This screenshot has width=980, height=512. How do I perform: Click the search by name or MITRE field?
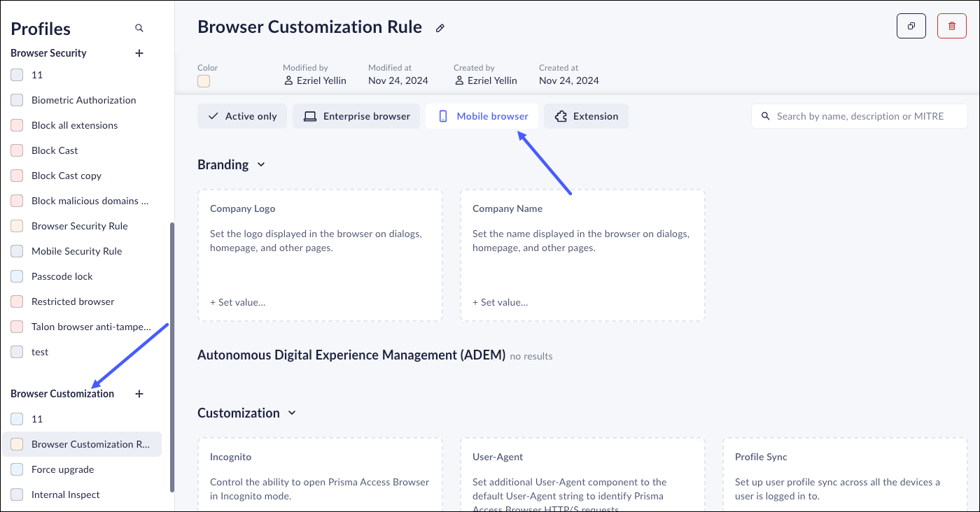pyautogui.click(x=860, y=116)
